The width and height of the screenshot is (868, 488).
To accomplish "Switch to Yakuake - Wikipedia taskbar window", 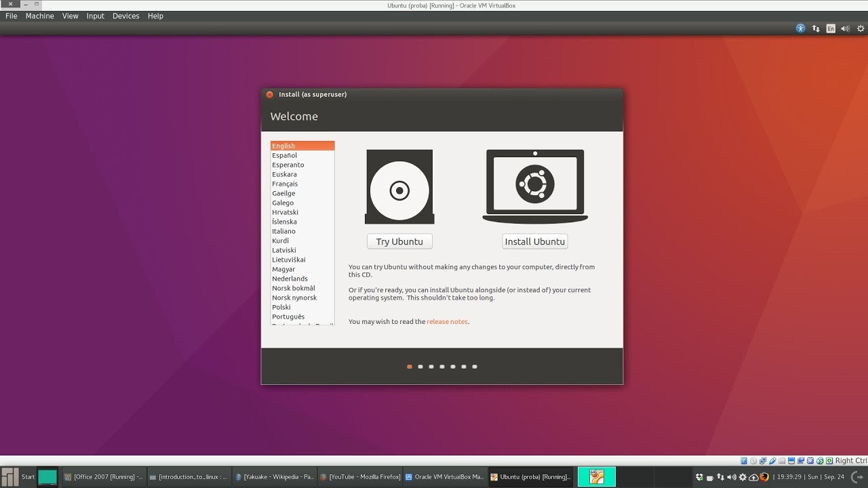I will [274, 477].
